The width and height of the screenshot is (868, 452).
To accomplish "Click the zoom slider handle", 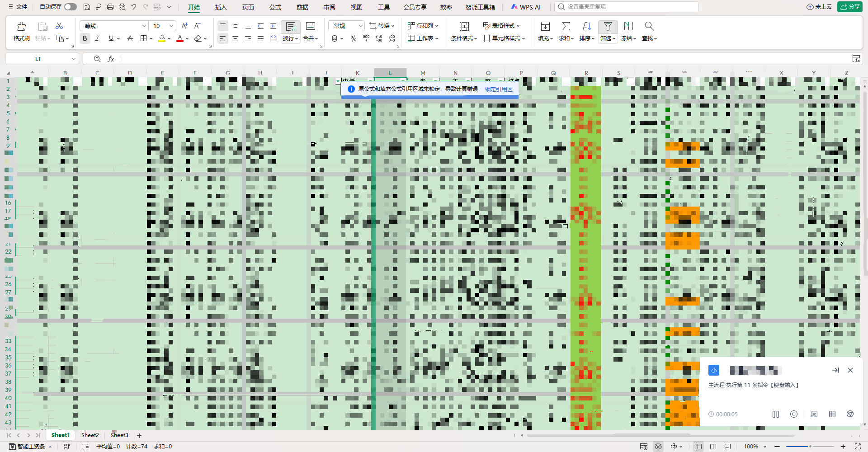I will 810,447.
